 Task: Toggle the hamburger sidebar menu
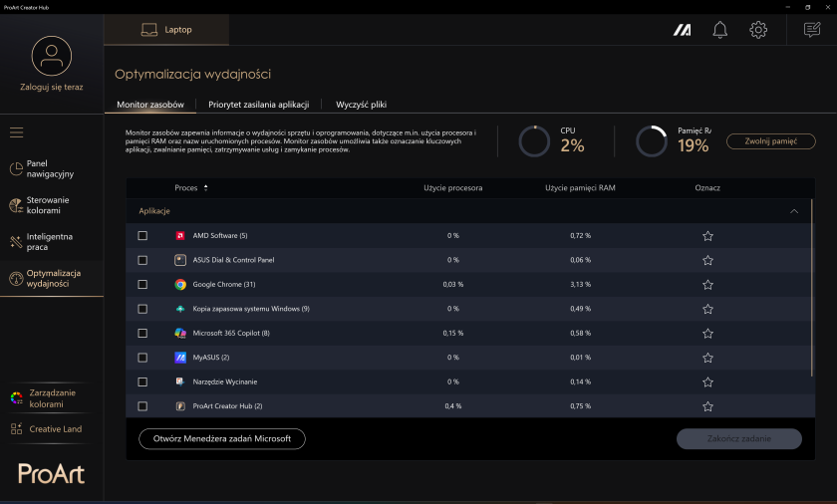pyautogui.click(x=17, y=132)
